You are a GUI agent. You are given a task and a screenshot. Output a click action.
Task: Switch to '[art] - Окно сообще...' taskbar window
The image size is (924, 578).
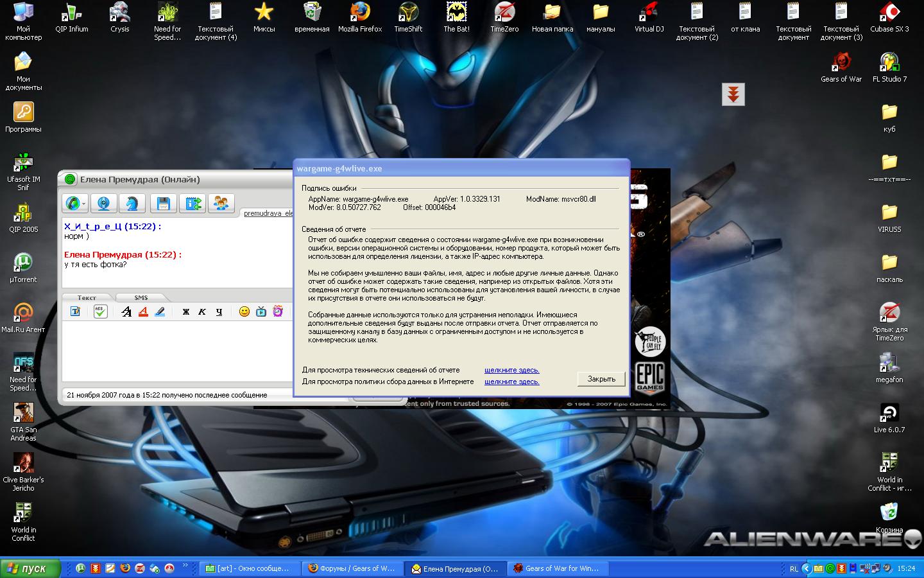[x=250, y=568]
